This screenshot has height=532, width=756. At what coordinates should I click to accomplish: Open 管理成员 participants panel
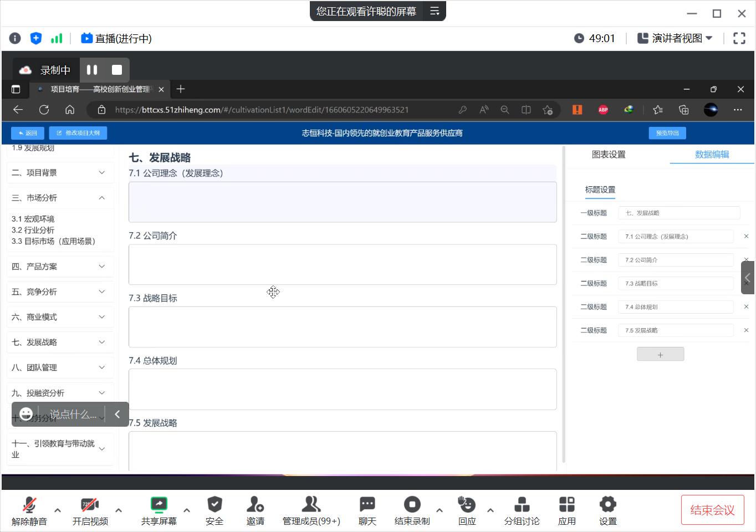click(311, 505)
